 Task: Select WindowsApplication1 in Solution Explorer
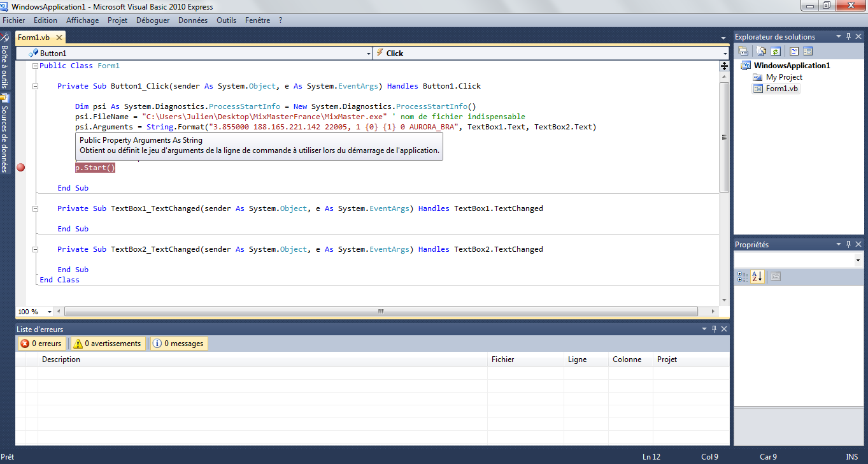(792, 66)
